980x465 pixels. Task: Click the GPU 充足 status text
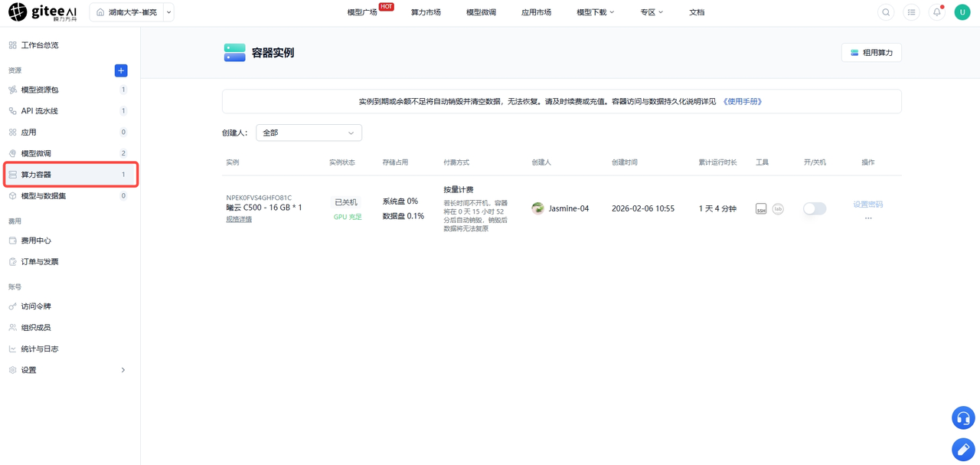tap(348, 217)
